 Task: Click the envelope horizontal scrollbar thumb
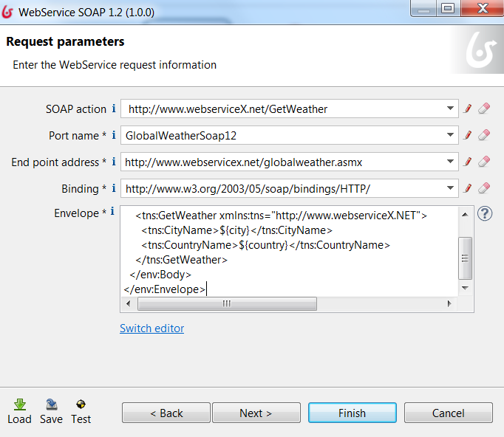[x=227, y=303]
